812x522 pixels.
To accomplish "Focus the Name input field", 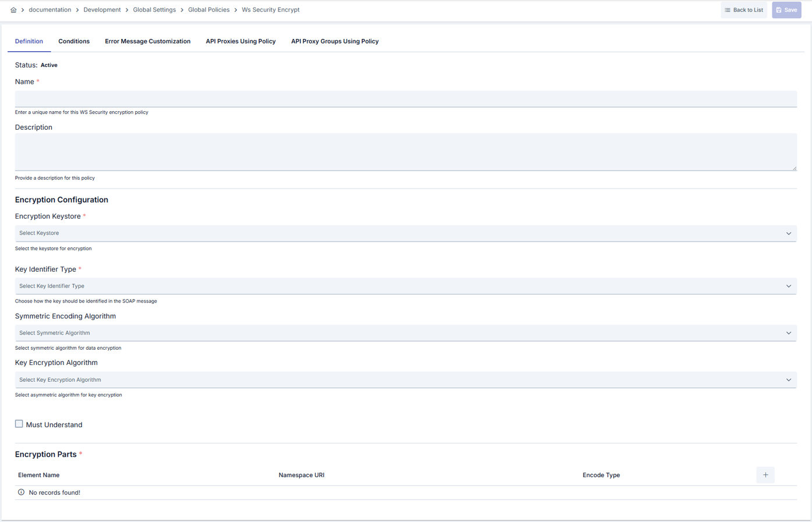I will 406,99.
